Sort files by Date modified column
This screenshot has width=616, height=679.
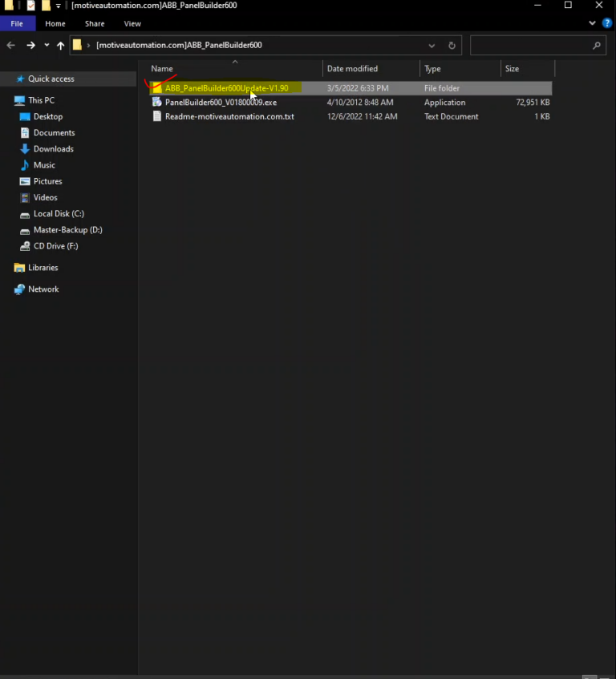[352, 69]
